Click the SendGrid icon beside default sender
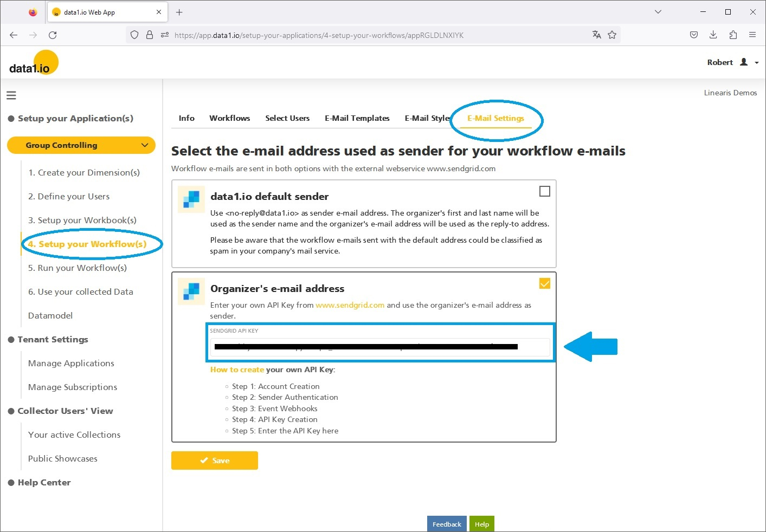The height and width of the screenshot is (532, 766). pyautogui.click(x=191, y=199)
